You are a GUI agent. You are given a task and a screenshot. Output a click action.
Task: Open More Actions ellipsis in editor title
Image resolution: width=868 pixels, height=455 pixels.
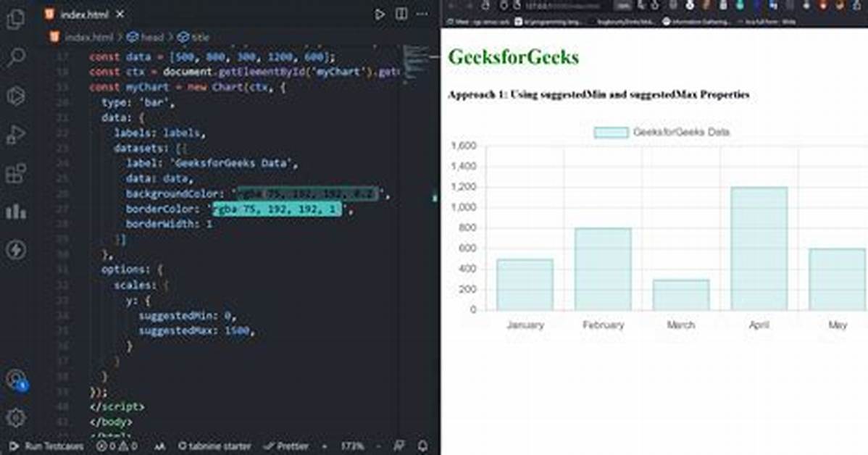[422, 14]
